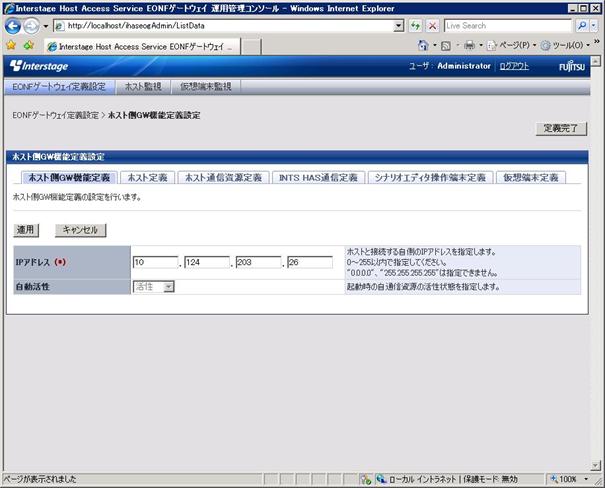Stop loading with the red X icon
Viewport: 605px width, 488px height.
tap(433, 26)
